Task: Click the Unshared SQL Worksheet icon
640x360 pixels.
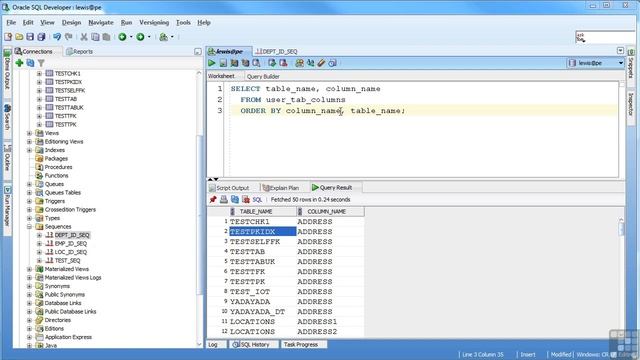Action: coord(299,63)
